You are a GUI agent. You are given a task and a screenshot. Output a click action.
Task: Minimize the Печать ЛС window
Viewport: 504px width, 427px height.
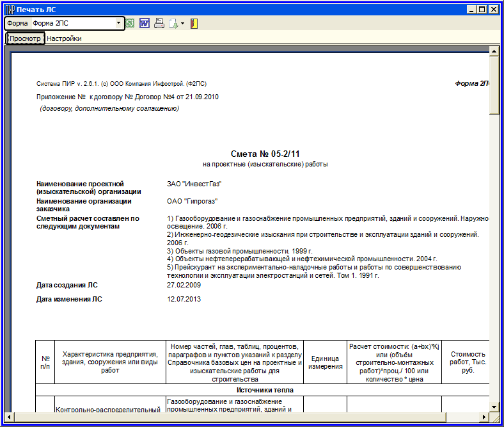pyautogui.click(x=473, y=10)
